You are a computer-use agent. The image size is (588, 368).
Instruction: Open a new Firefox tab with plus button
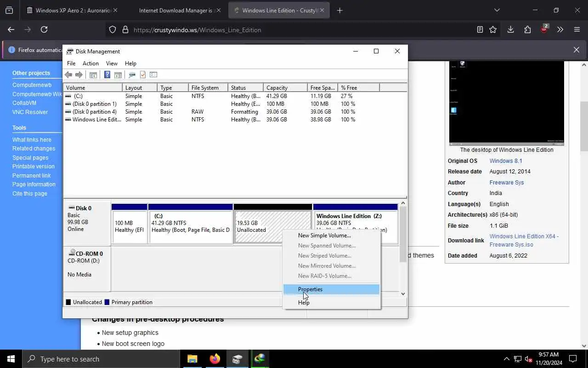click(339, 10)
